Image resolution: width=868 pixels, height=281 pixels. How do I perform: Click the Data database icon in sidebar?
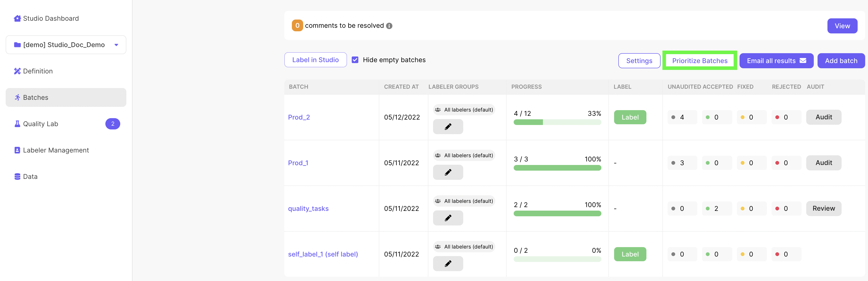17,177
